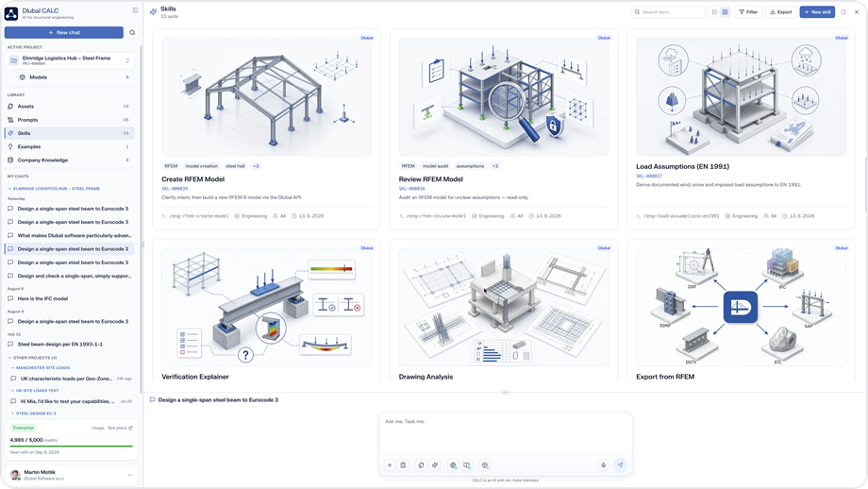Click the model cube icon in chat toolbar
The width and height of the screenshot is (868, 489).
(x=485, y=465)
